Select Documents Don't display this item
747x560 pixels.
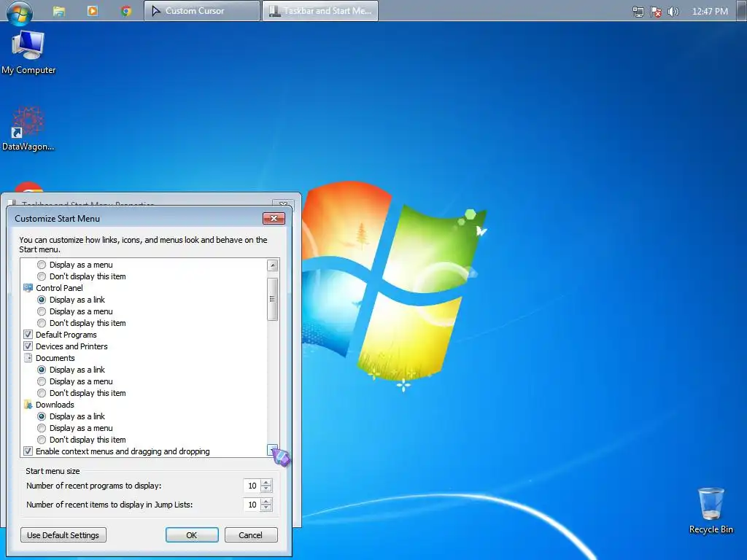(42, 393)
